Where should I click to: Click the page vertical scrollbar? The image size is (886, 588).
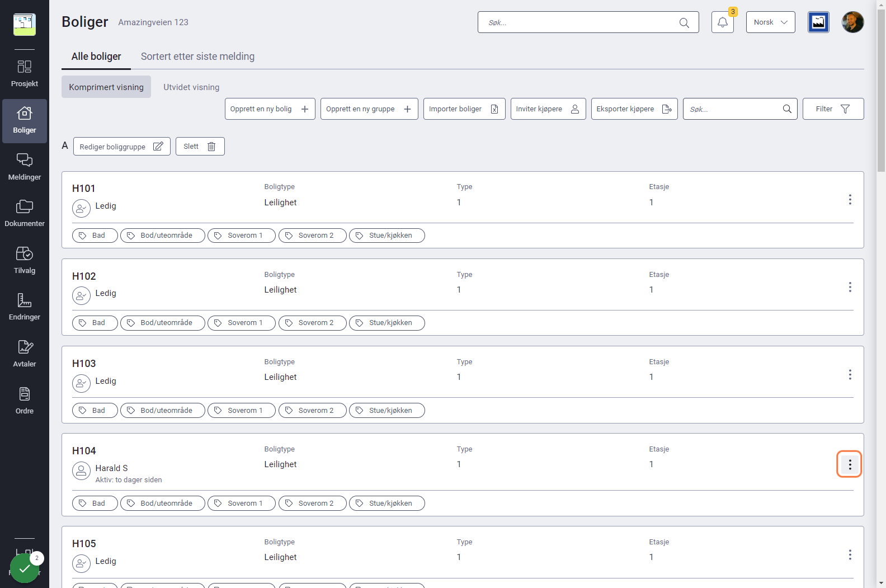pyautogui.click(x=881, y=294)
